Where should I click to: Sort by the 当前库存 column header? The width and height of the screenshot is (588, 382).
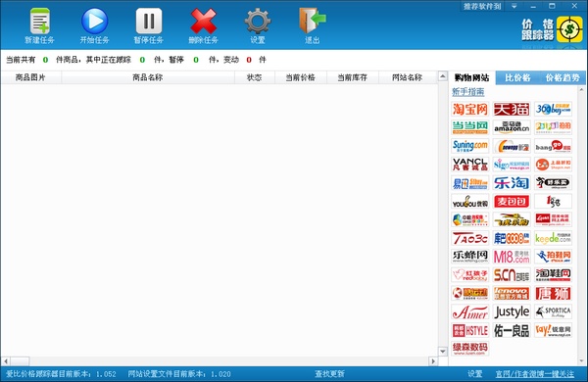click(x=352, y=77)
